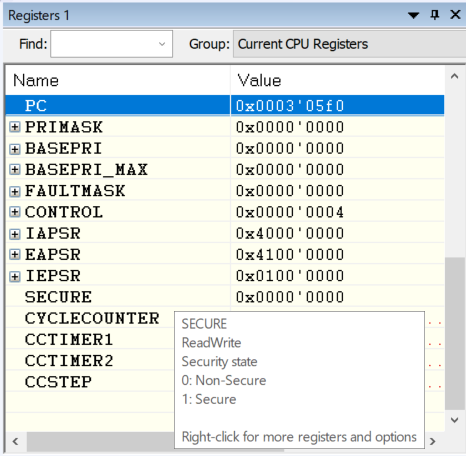Click the vertical scrollbar up arrow
The height and width of the screenshot is (456, 466).
pyautogui.click(x=454, y=76)
